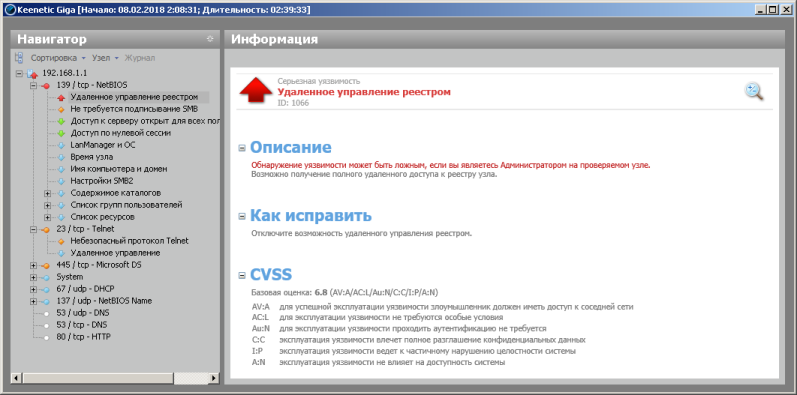This screenshot has width=797, height=395.
Task: Expand the 67 / udp - DHCP node
Action: [x=34, y=289]
